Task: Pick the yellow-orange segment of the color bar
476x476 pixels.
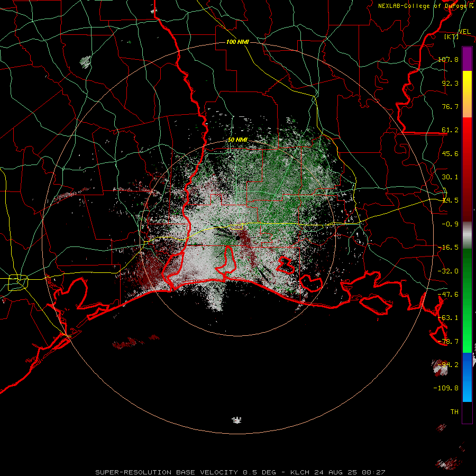Action: point(467,94)
